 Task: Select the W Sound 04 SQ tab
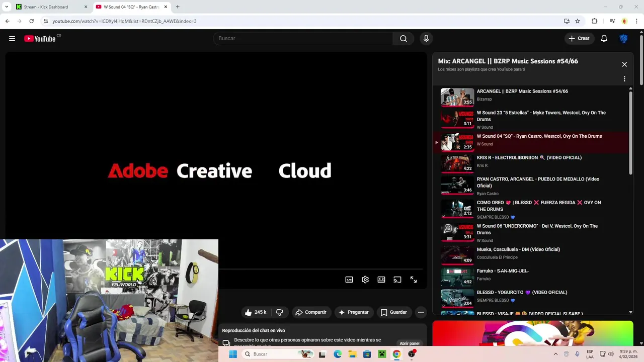(131, 7)
